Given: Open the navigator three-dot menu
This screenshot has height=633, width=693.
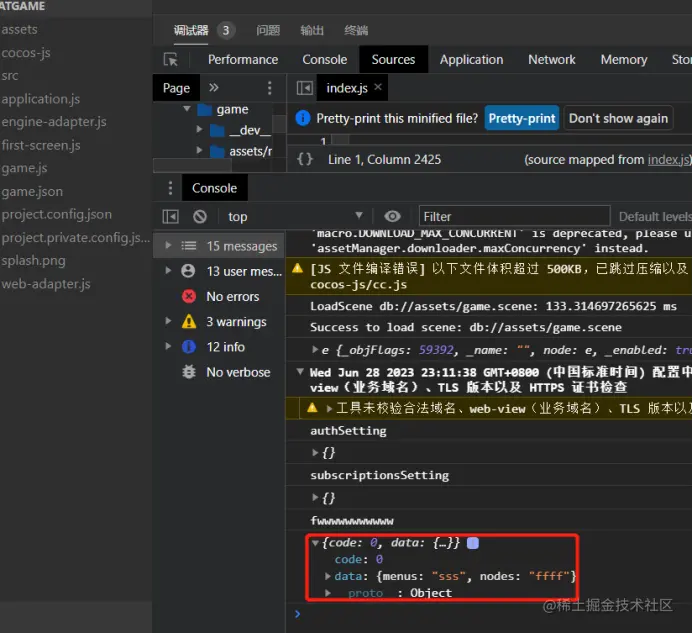Looking at the screenshot, I should tap(270, 88).
